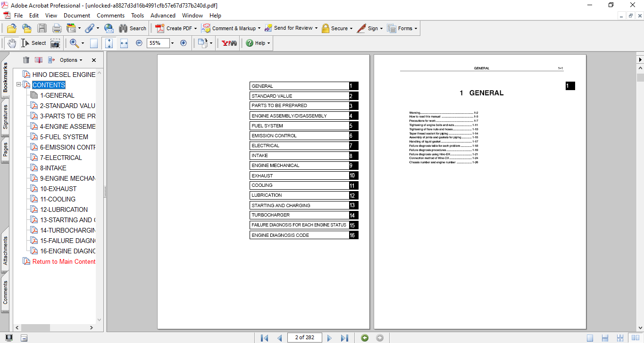Toggle the Fit Page view button
644x343 pixels.
pyautogui.click(x=109, y=43)
